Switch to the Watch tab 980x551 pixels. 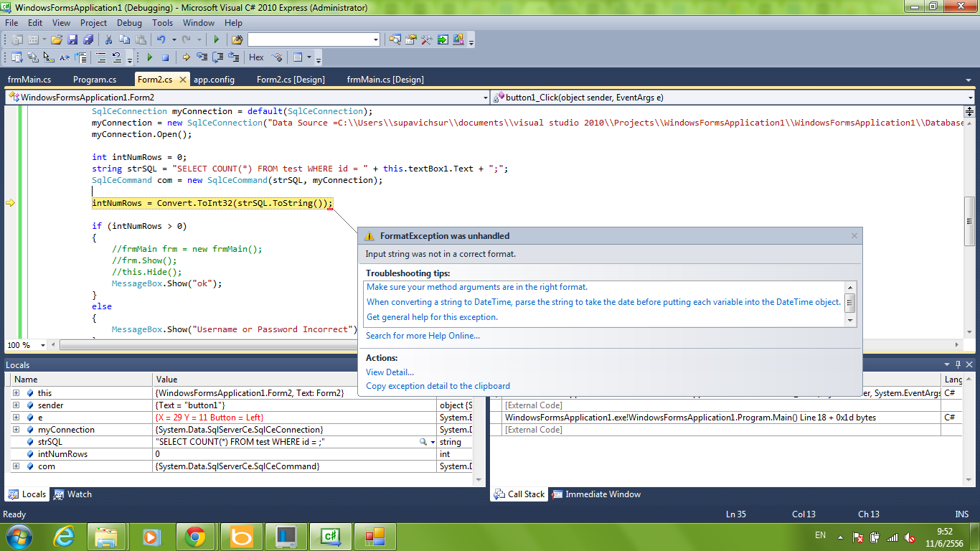pos(72,494)
